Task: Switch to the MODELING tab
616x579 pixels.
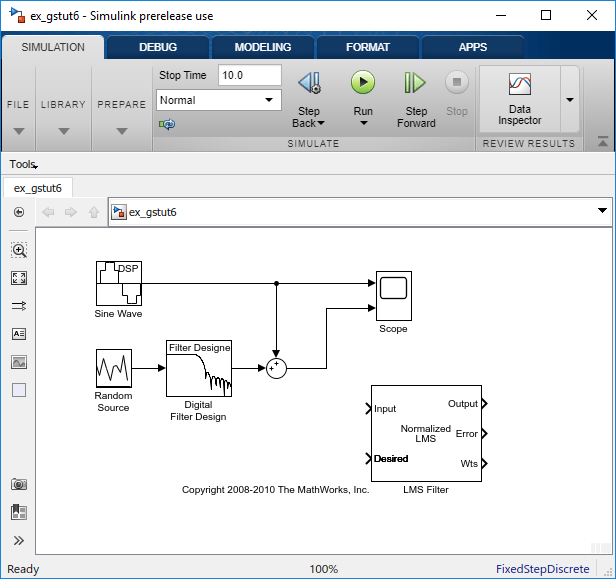Action: click(263, 47)
